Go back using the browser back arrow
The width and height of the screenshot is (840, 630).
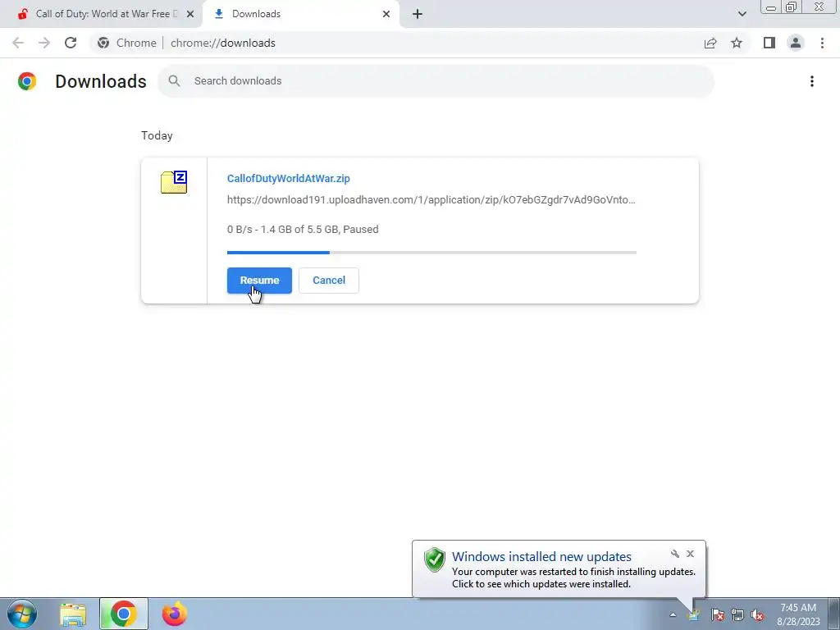pyautogui.click(x=18, y=43)
